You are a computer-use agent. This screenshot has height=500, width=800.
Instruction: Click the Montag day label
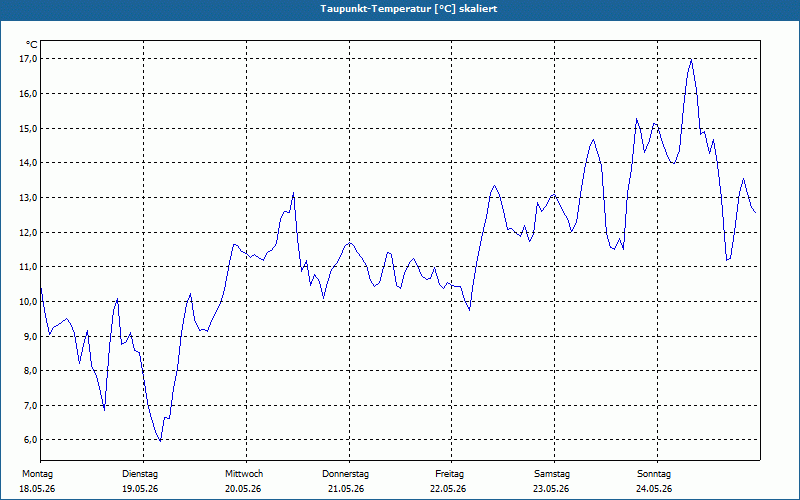(x=37, y=474)
